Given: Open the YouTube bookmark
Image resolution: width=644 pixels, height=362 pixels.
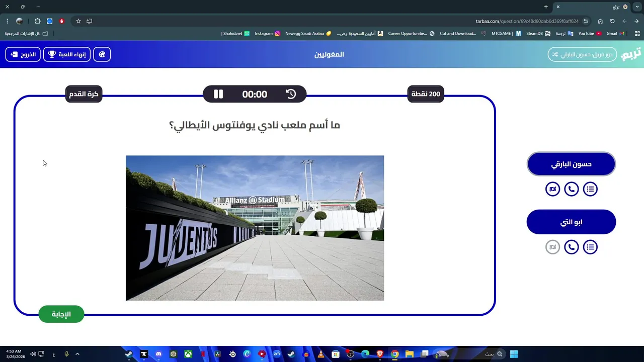Looking at the screenshot, I should pos(589,34).
